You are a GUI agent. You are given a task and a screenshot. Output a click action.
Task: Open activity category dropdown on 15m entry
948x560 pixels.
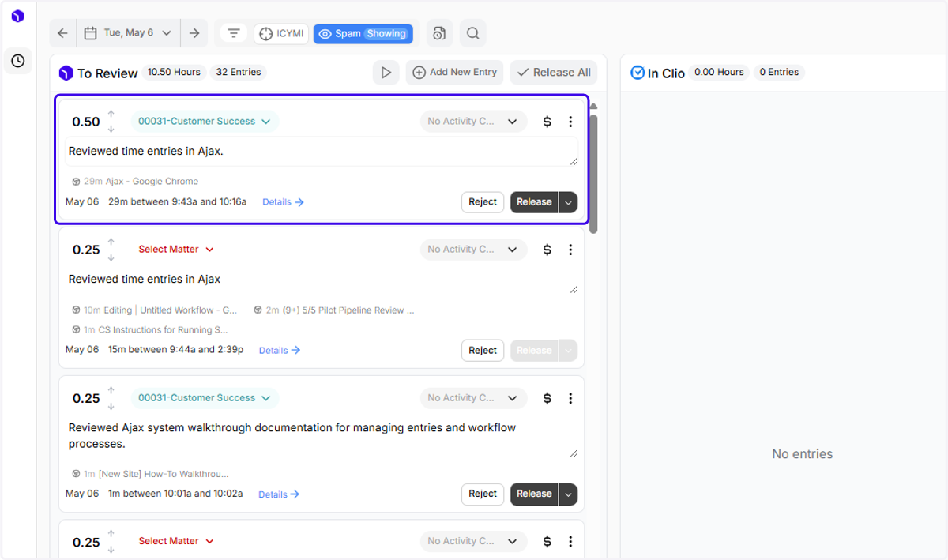coord(473,250)
